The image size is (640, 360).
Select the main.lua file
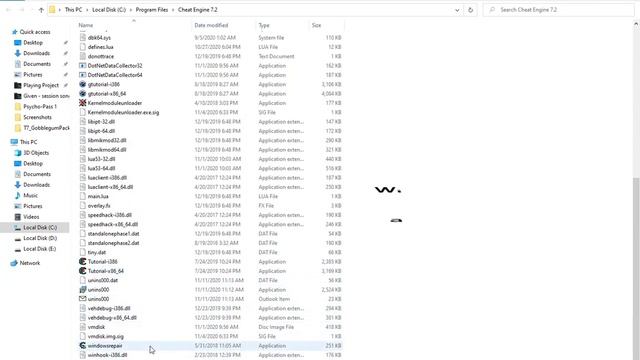tap(98, 196)
